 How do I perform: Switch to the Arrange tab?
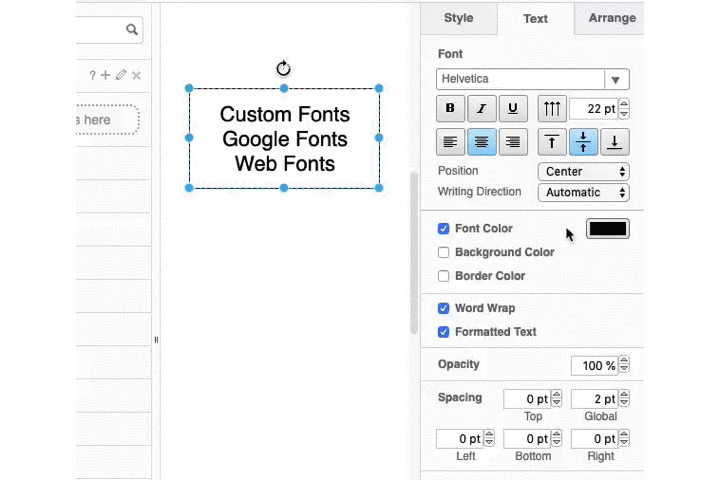(x=609, y=18)
